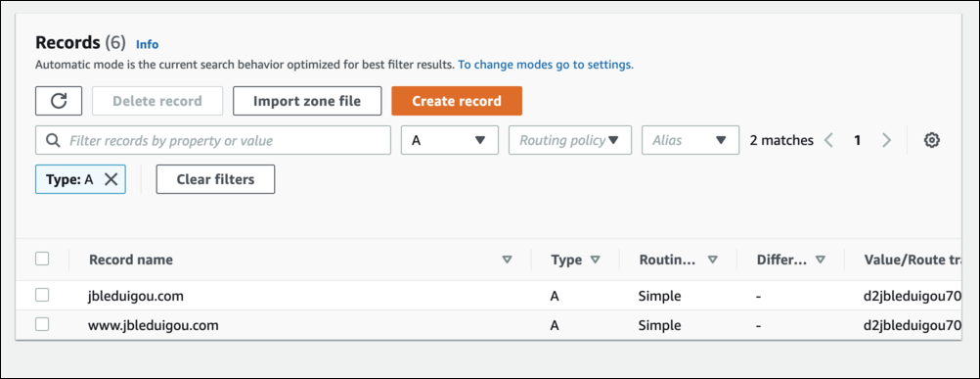Refresh the records list
This screenshot has width=980, height=379.
[59, 101]
